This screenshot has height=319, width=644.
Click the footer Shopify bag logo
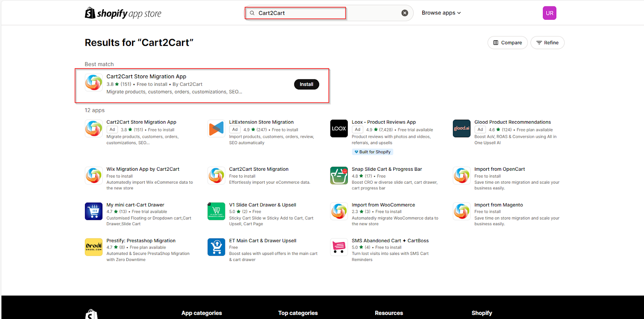point(92,314)
